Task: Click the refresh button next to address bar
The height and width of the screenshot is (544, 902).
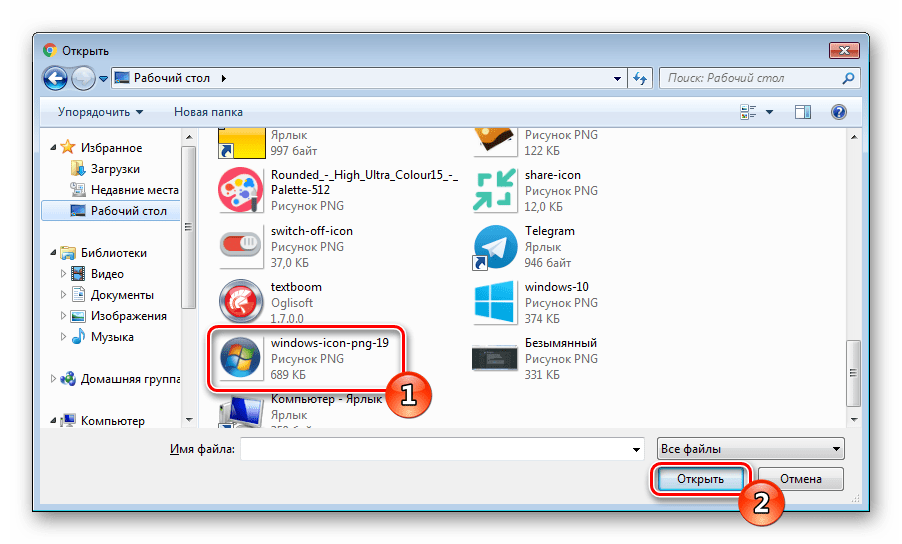Action: point(640,78)
